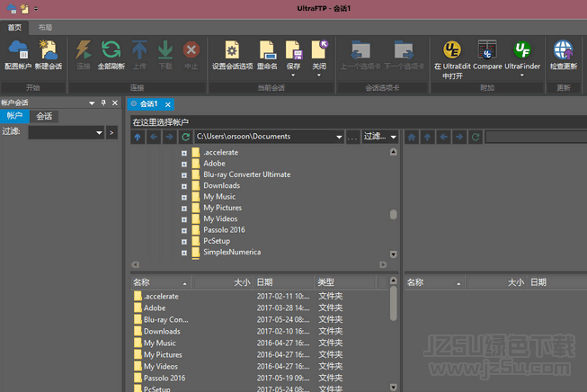Expand the Adobe tree node
This screenshot has height=392, width=587.
pos(183,164)
